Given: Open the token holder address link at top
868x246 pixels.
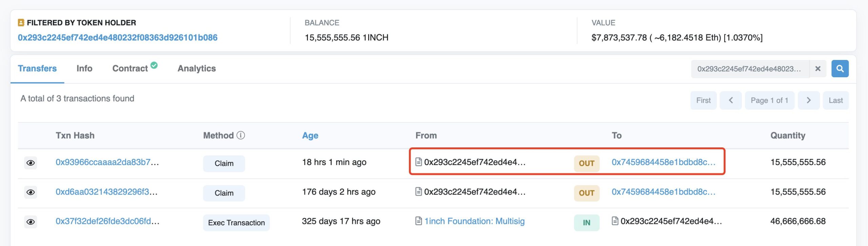Looking at the screenshot, I should click(118, 38).
